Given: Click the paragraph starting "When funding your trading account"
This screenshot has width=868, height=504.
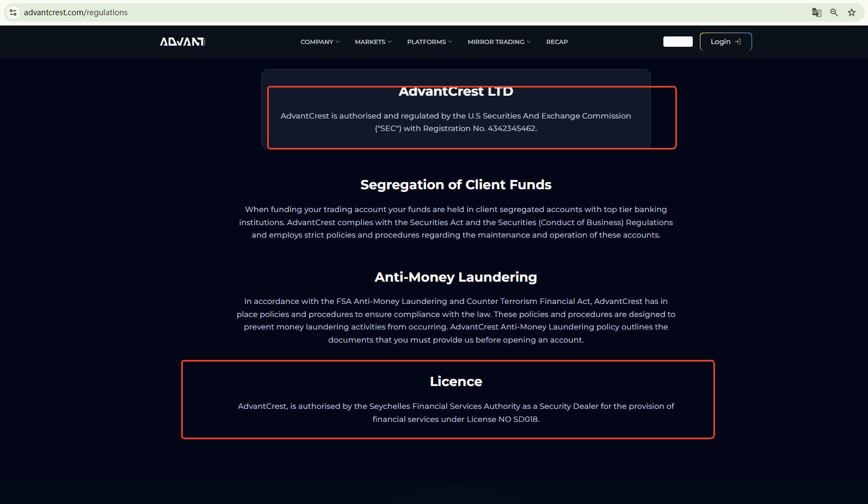Looking at the screenshot, I should click(456, 222).
